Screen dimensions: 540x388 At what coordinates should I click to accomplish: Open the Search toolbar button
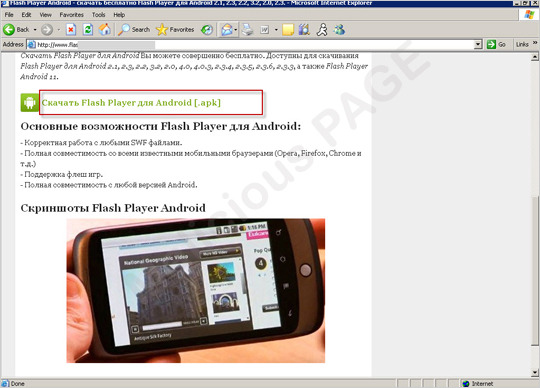134,30
